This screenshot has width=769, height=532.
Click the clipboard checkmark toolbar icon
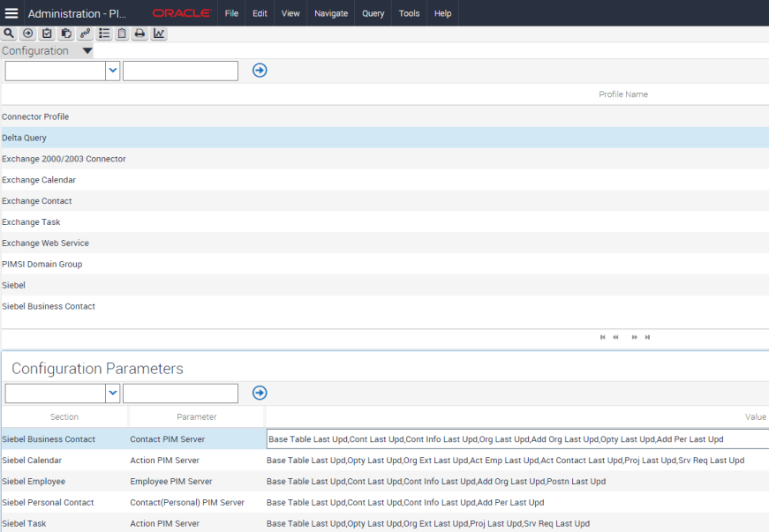tap(47, 34)
